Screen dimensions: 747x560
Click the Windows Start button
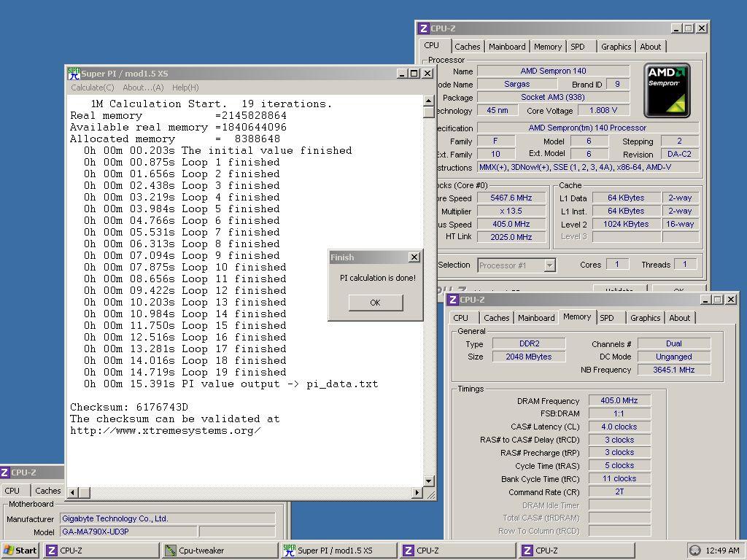coord(20,551)
